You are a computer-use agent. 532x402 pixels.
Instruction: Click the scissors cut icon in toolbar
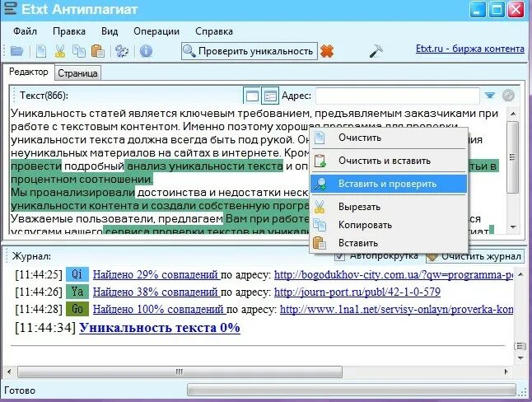point(60,51)
